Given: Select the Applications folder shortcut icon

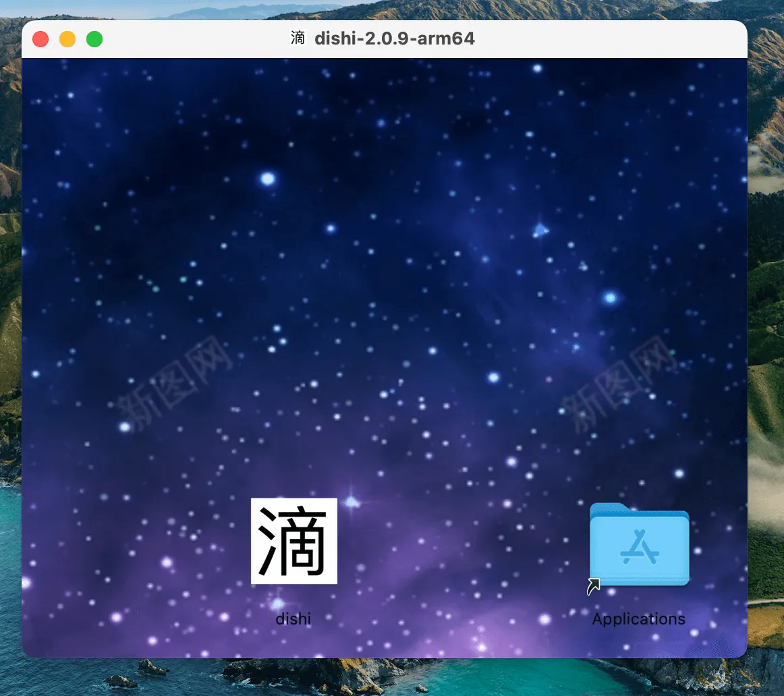Looking at the screenshot, I should [639, 546].
